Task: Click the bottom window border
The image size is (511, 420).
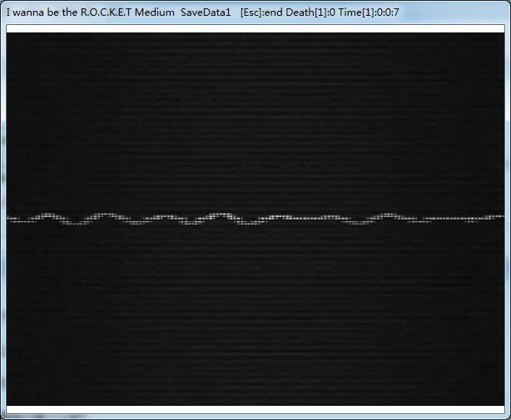Action: click(x=255, y=417)
